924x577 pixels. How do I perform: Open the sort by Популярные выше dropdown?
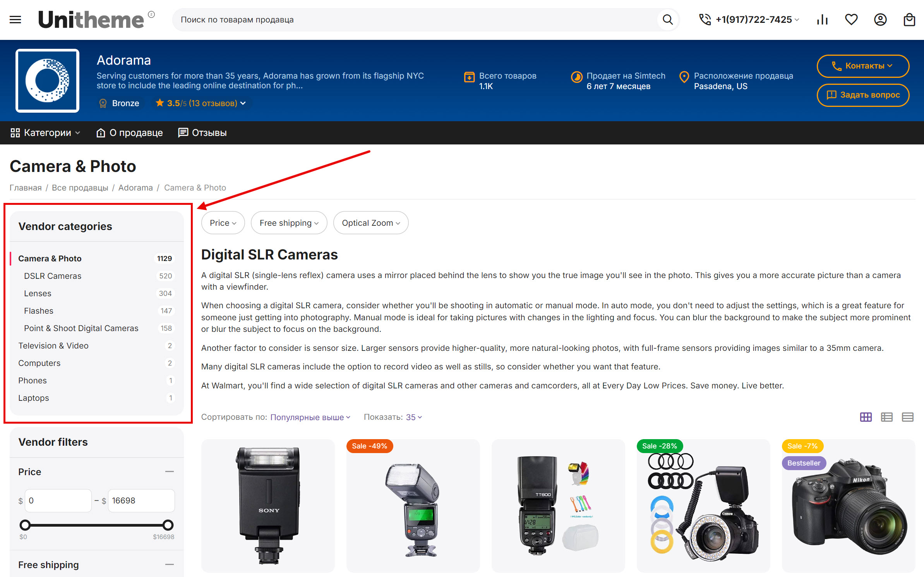[310, 417]
